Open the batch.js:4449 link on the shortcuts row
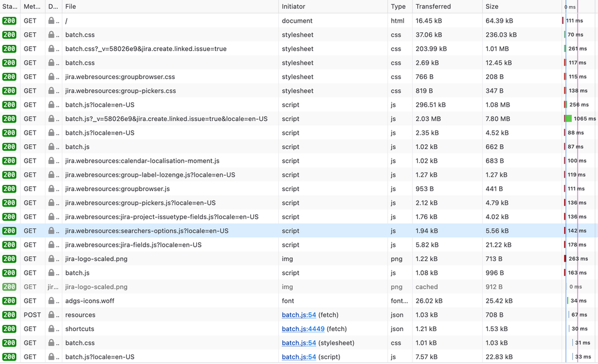Image resolution: width=598 pixels, height=364 pixels. tap(301, 328)
